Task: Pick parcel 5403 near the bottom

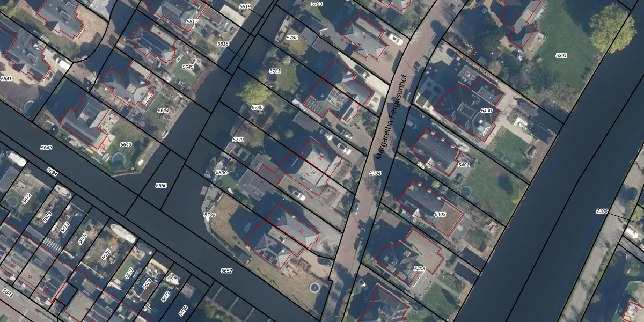Action: pyautogui.click(x=419, y=269)
